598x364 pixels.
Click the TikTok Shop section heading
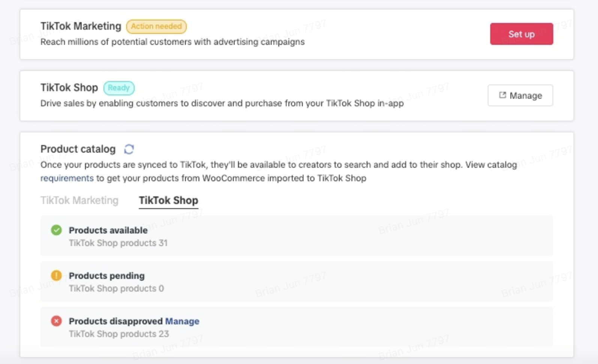coord(69,88)
